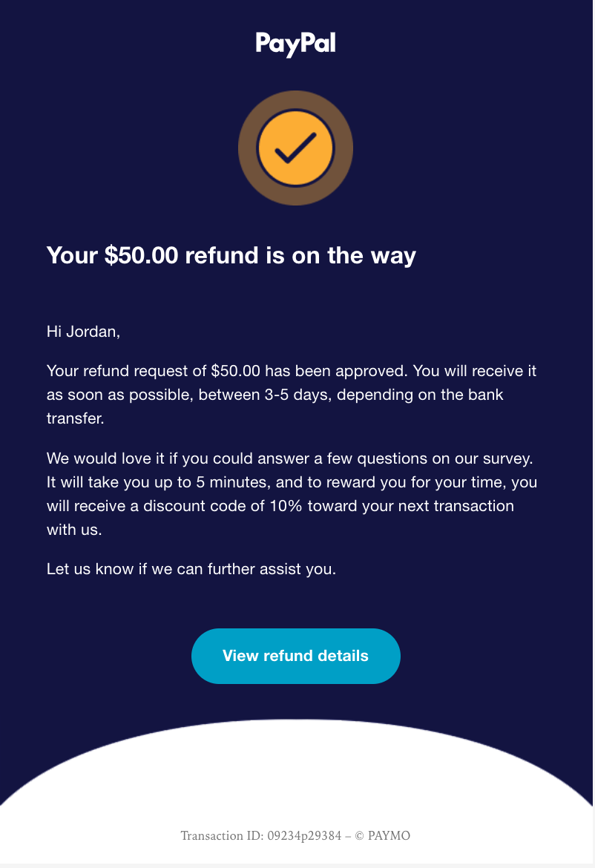Click 'with us.' ending the survey paragraph

click(74, 530)
